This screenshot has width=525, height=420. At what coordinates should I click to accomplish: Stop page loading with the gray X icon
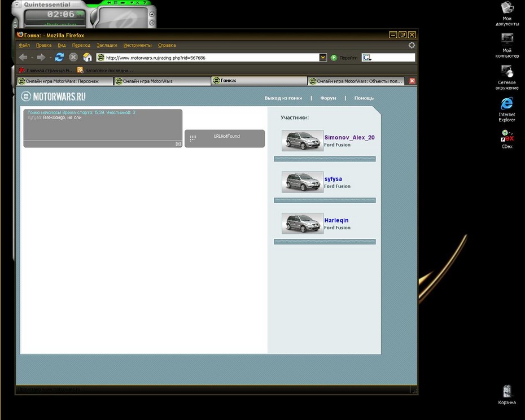click(x=73, y=57)
